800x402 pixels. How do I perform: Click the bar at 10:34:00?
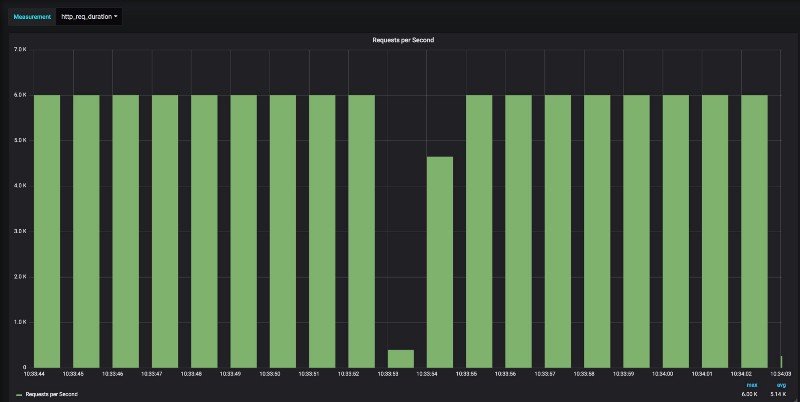pyautogui.click(x=676, y=231)
